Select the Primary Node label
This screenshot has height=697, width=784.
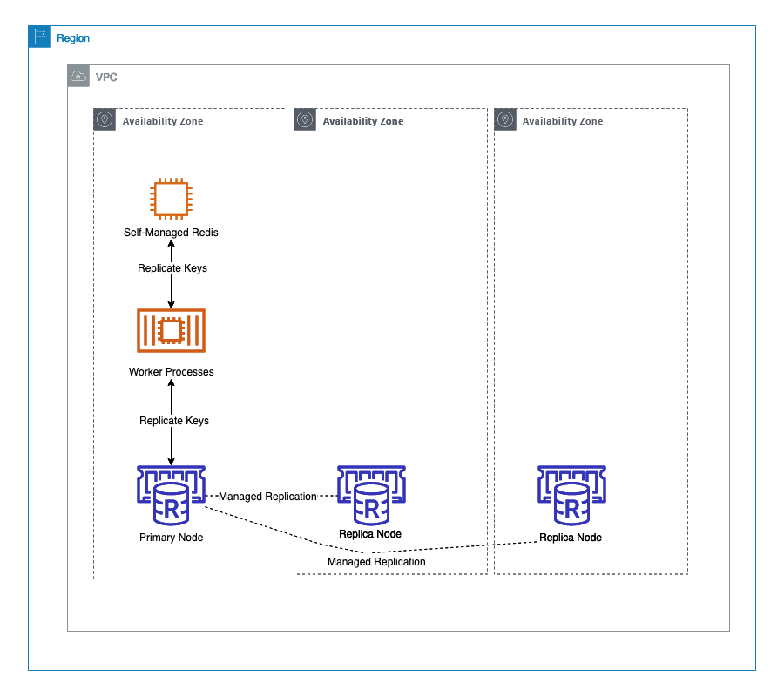pos(171,537)
